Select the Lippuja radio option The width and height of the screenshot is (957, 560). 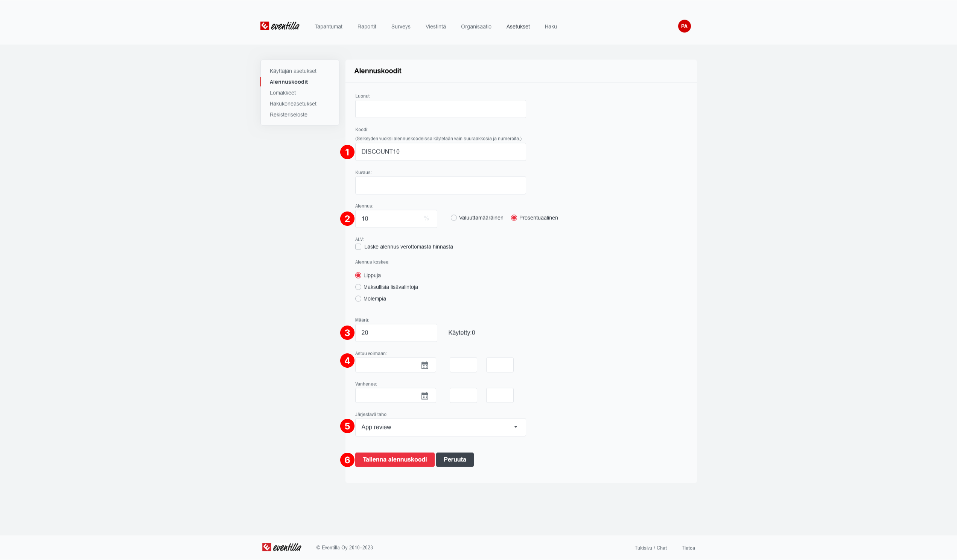358,275
